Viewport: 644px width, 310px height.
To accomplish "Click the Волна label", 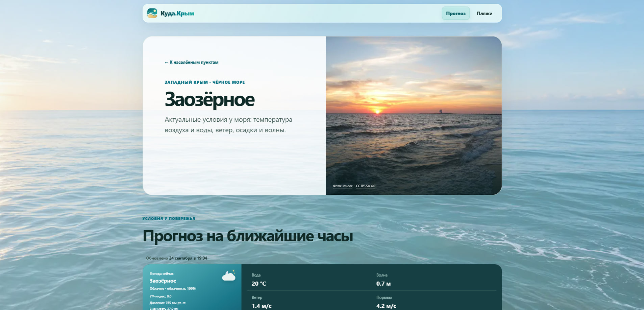I will (382, 275).
